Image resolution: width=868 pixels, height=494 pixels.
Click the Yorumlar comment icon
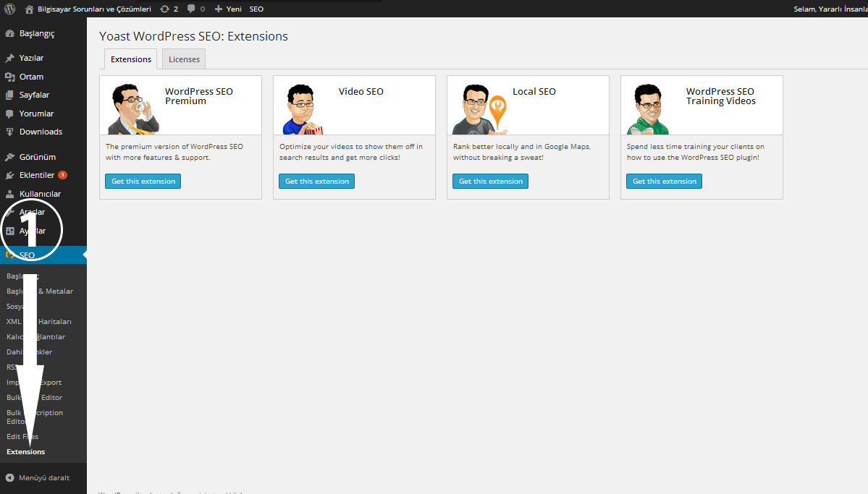10,114
